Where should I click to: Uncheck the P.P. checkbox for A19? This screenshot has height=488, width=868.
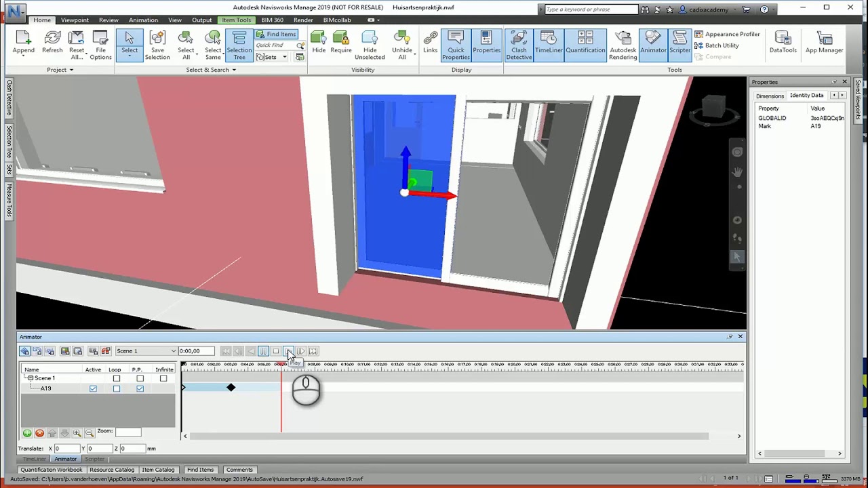[x=140, y=388]
